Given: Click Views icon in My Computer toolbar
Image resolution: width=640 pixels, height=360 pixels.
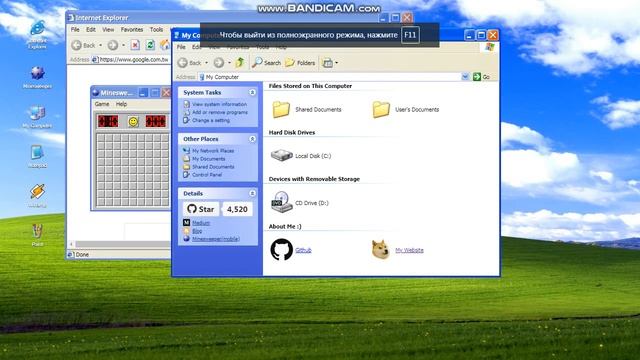Looking at the screenshot, I should pos(328,63).
